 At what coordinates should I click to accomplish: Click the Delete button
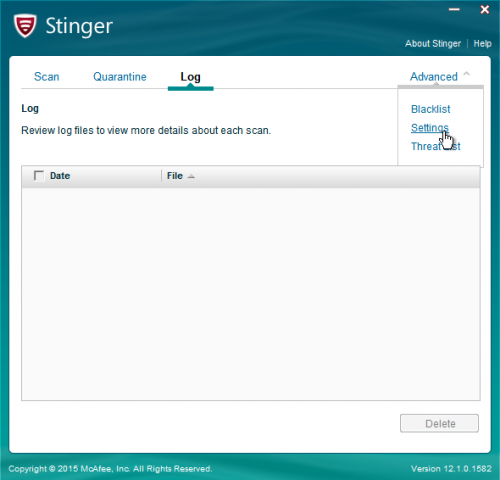(x=439, y=423)
